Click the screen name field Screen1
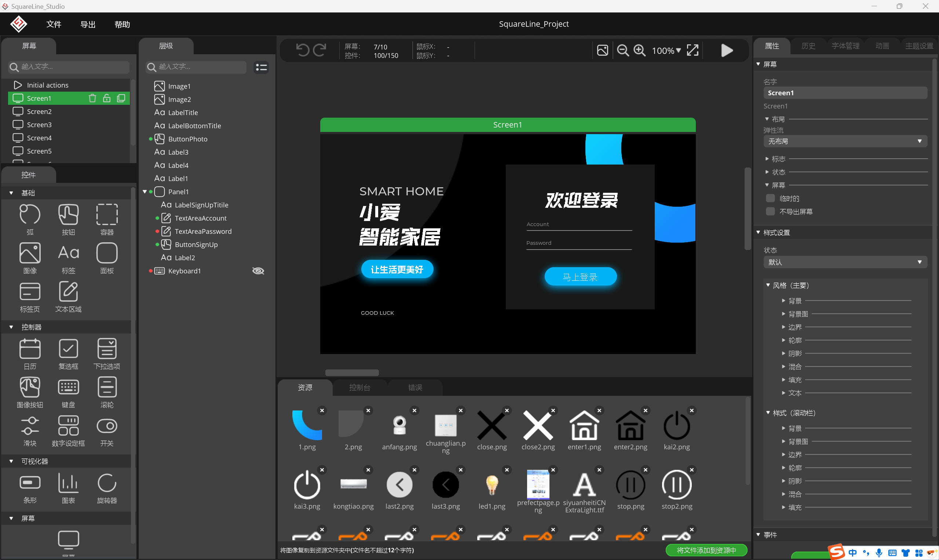Screen dimensions: 939x560 click(845, 93)
